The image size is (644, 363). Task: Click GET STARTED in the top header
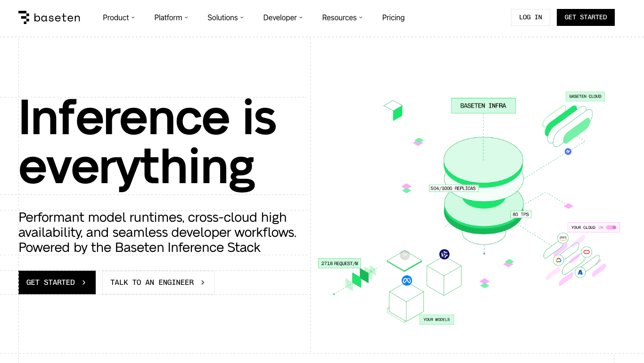click(x=586, y=17)
